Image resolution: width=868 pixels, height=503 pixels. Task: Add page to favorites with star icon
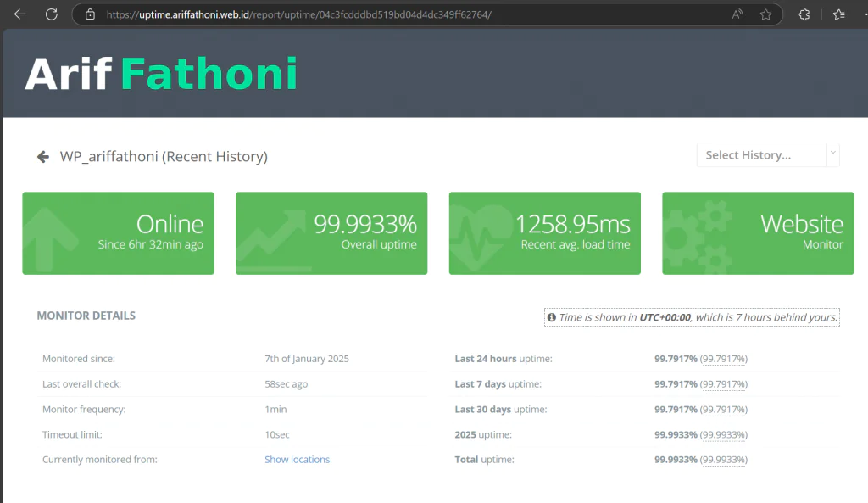click(765, 14)
